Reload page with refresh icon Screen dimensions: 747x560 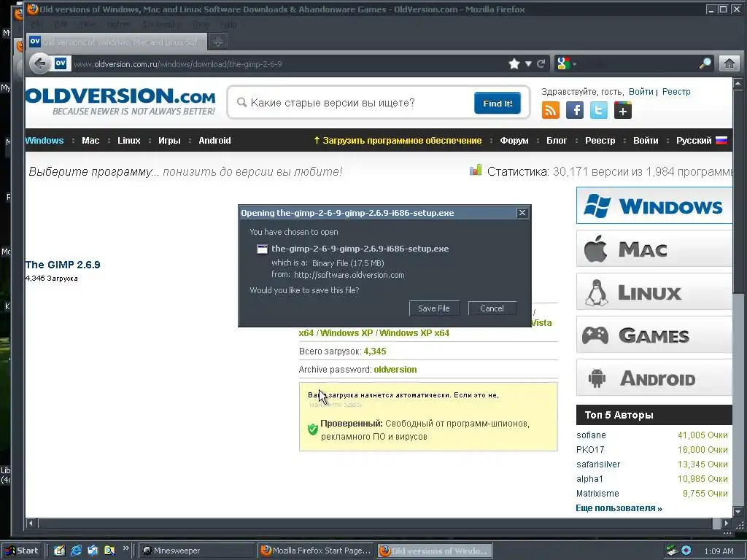(541, 64)
